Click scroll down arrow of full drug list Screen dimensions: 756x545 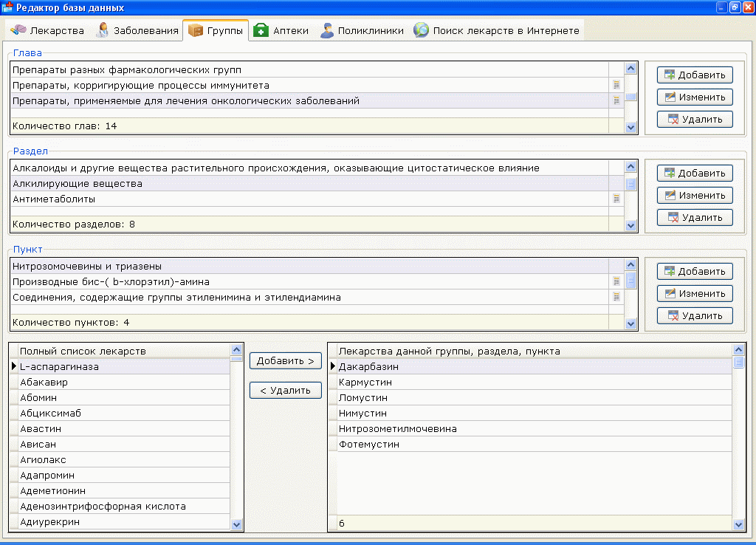point(236,525)
